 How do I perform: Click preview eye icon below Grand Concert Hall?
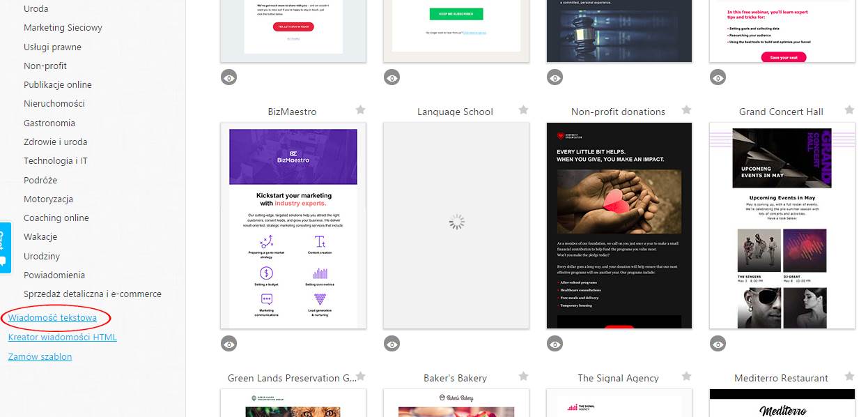click(718, 343)
